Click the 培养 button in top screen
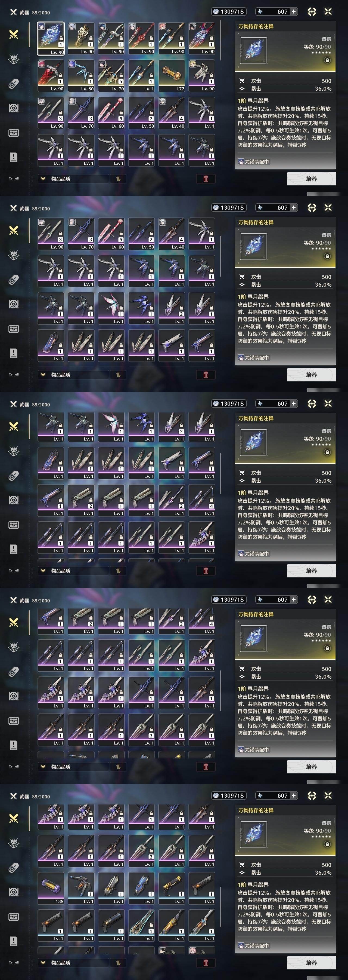348x980 pixels. (x=312, y=178)
